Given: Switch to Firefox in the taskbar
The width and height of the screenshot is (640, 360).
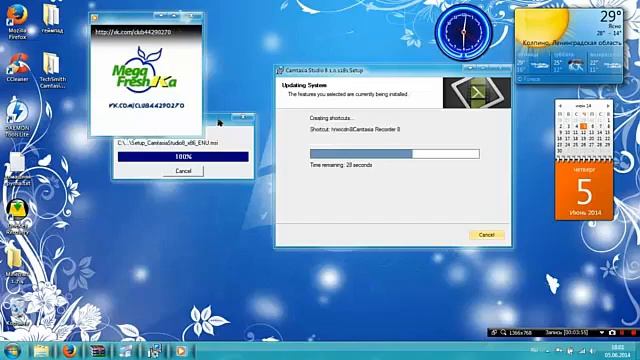Looking at the screenshot, I should pos(69,351).
